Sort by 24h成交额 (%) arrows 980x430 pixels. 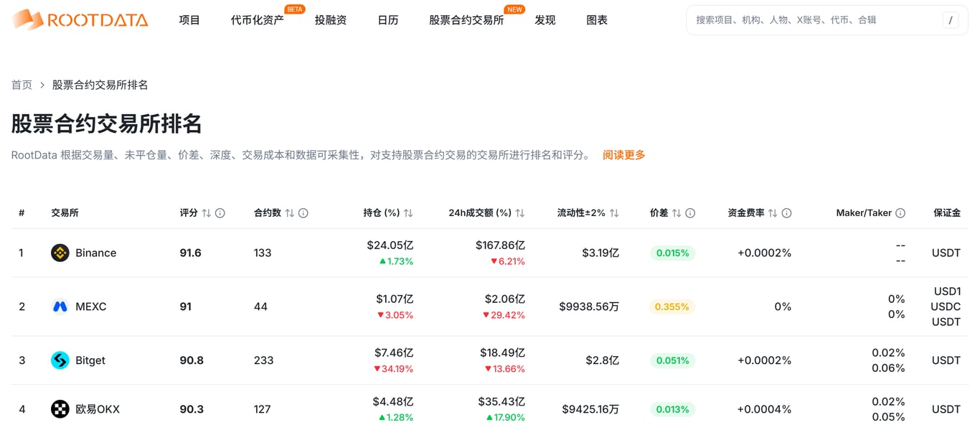(x=520, y=213)
